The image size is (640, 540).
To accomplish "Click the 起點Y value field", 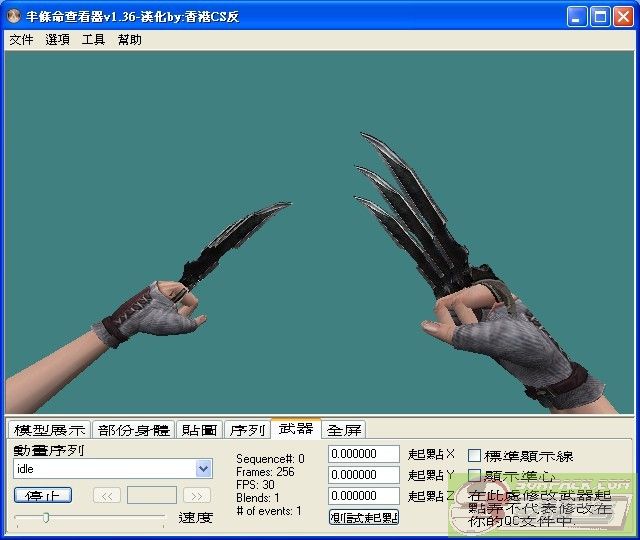I will pos(364,475).
